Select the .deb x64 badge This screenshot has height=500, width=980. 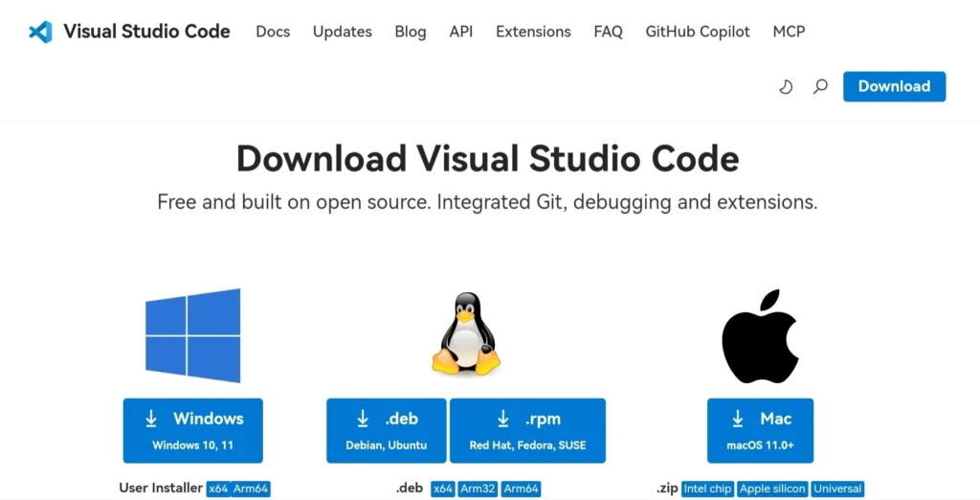[x=442, y=489]
